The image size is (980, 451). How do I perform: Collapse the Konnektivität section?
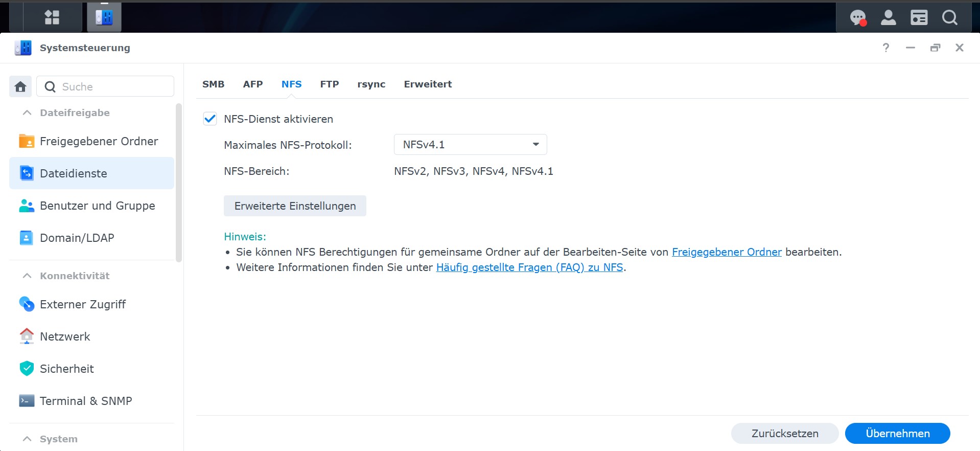click(x=28, y=276)
